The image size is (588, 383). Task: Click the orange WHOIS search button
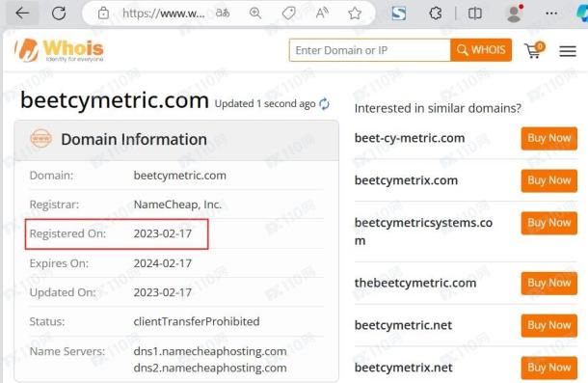481,50
